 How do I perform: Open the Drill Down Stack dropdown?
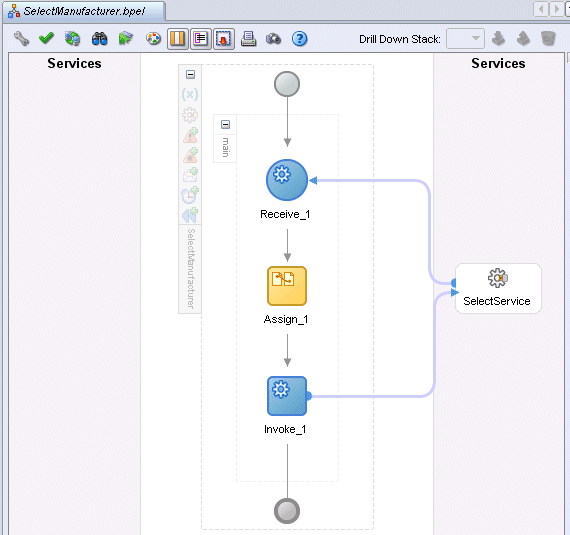pyautogui.click(x=465, y=39)
